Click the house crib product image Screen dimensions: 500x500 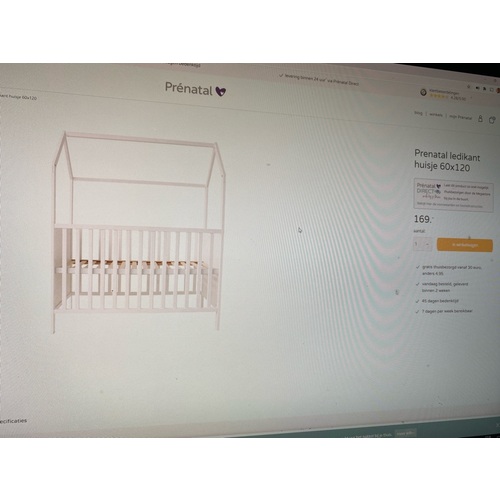pyautogui.click(x=139, y=232)
